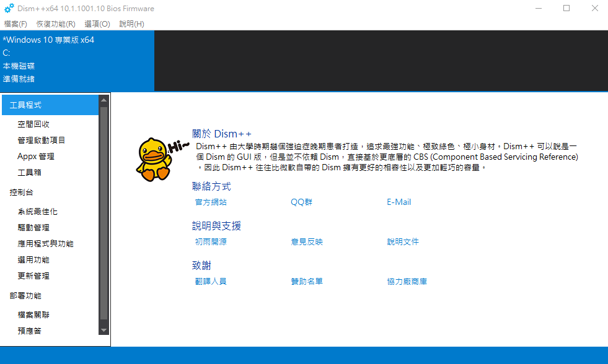
Task: Open the Appx 管理 tool
Action: [x=36, y=156]
